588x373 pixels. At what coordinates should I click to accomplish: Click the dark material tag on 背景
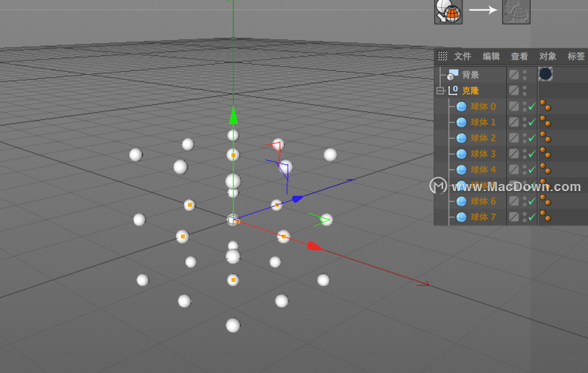point(545,74)
